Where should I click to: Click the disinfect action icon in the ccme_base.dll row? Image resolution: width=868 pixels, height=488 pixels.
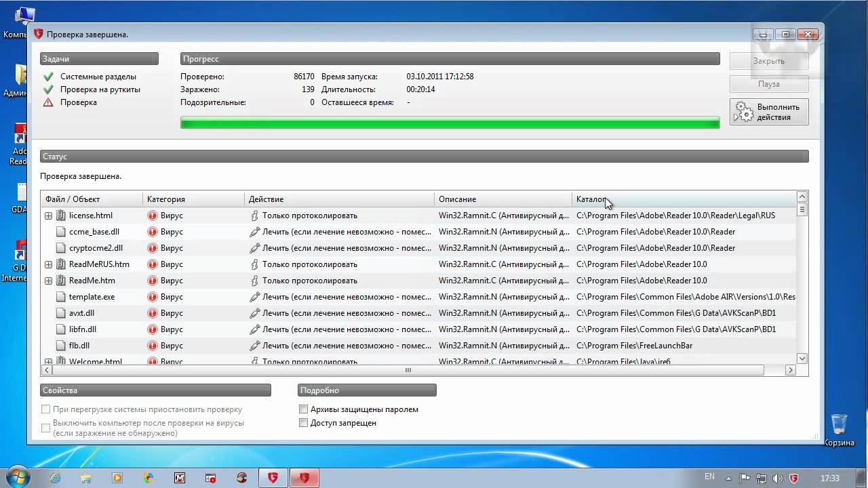click(x=255, y=232)
